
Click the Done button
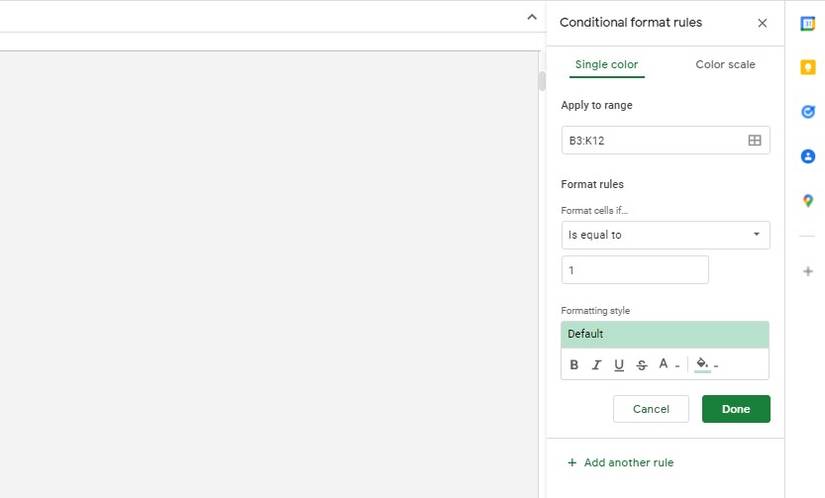click(x=736, y=409)
